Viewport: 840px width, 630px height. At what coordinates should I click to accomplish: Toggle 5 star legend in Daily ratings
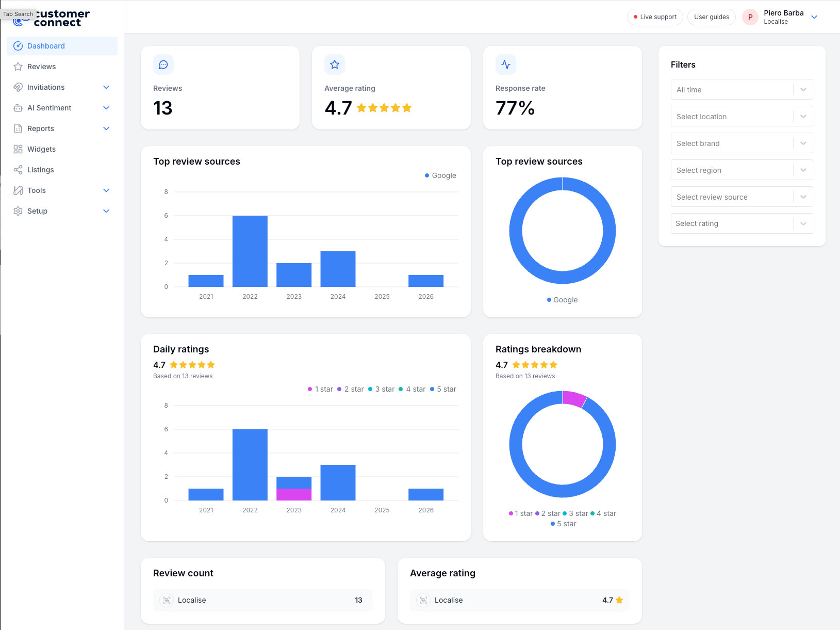443,389
